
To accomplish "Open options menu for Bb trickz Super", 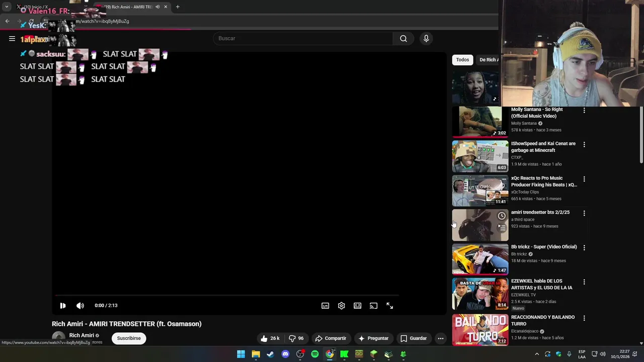I will coord(584,247).
